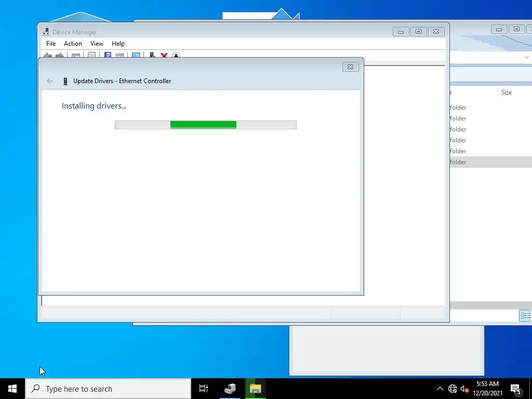Click the File Explorer taskbar icon

point(255,389)
